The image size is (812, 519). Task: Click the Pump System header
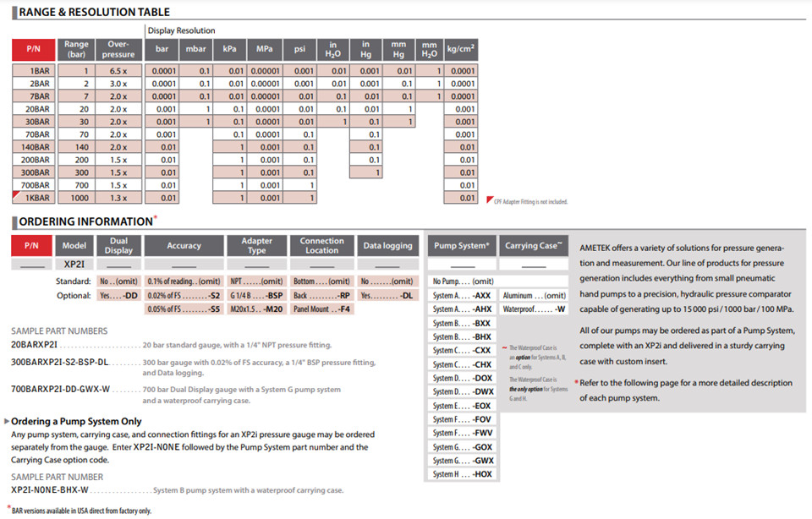[x=462, y=246]
